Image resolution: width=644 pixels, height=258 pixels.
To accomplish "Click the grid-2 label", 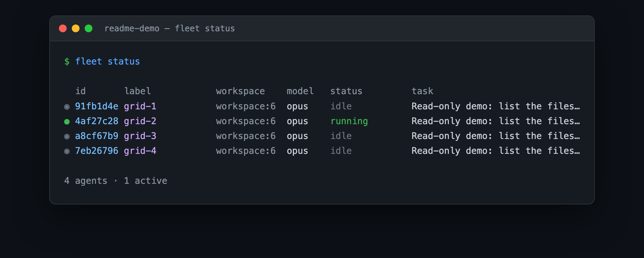I will tap(140, 121).
